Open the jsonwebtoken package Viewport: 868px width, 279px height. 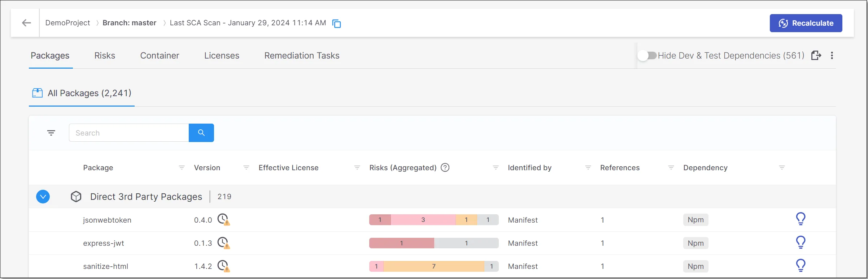point(107,220)
